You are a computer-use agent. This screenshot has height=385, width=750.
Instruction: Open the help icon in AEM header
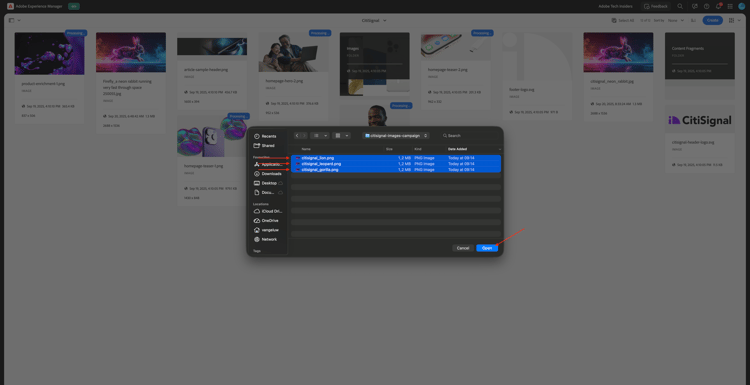point(706,6)
